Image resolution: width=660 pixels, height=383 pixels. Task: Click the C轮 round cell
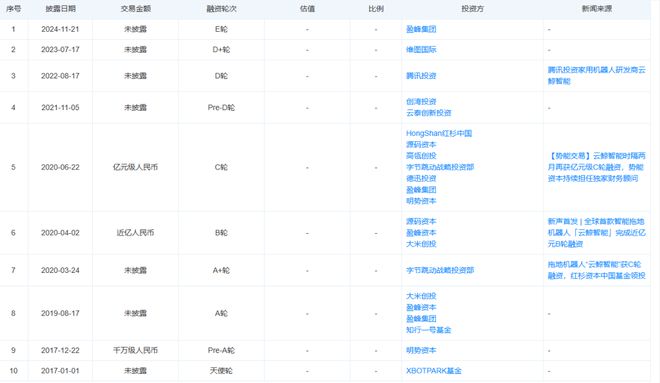click(x=221, y=167)
